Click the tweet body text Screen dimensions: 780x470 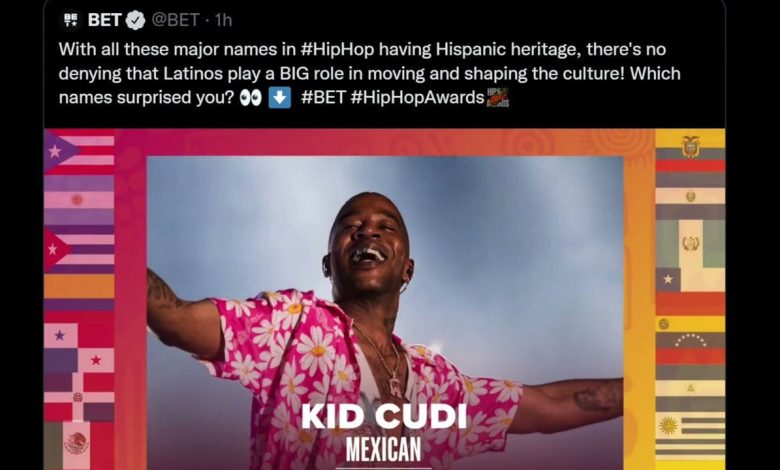click(x=370, y=73)
